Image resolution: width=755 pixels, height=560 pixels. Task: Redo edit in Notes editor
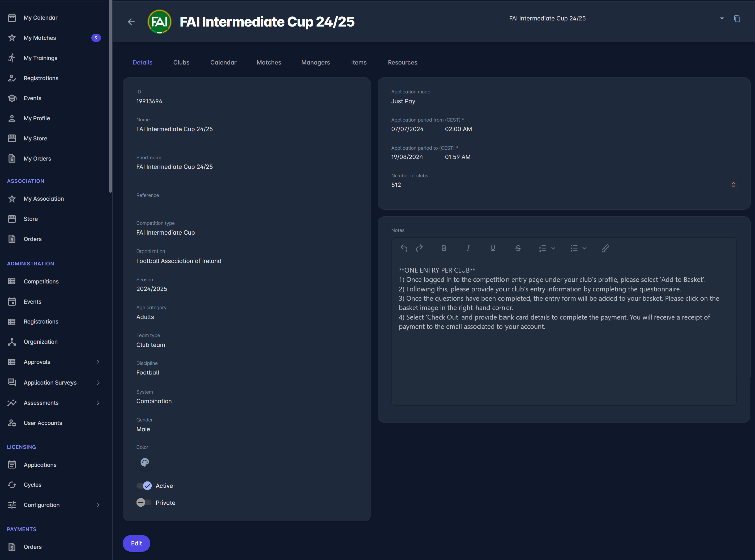[419, 248]
